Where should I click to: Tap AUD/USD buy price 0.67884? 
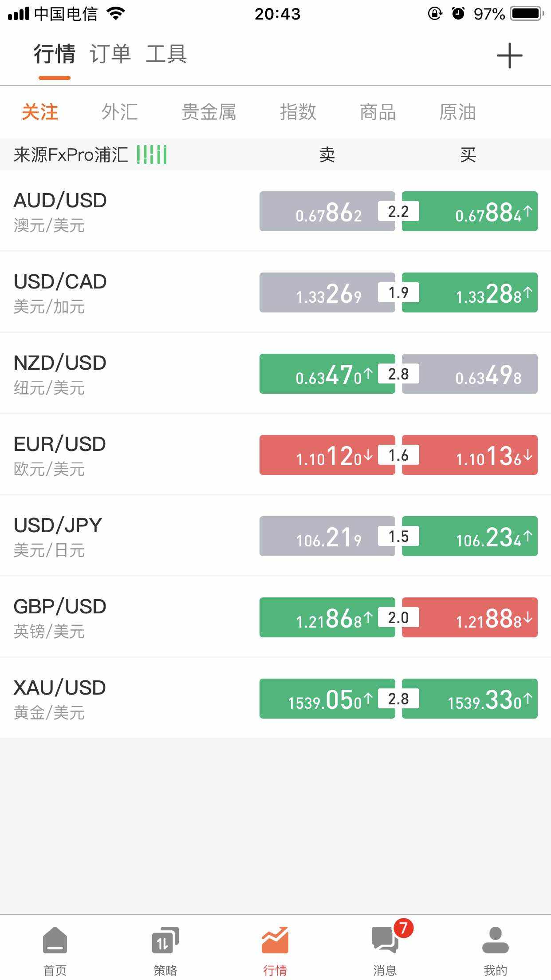[x=470, y=211]
